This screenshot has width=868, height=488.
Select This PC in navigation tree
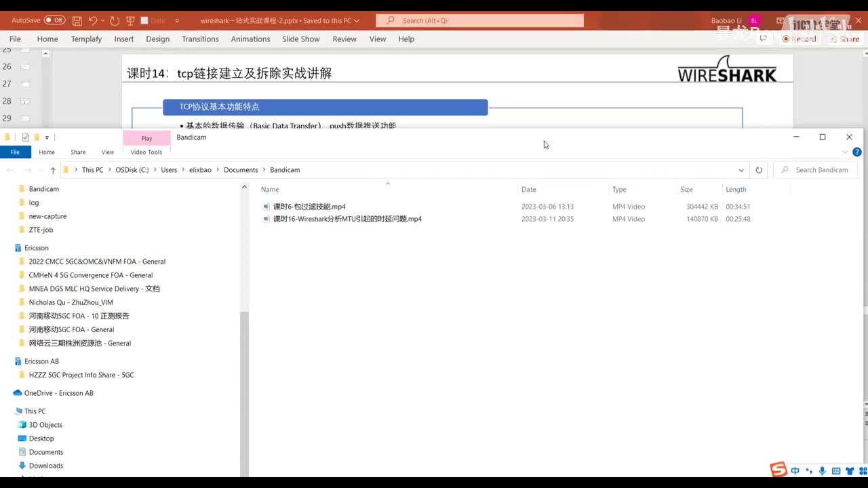pos(35,411)
